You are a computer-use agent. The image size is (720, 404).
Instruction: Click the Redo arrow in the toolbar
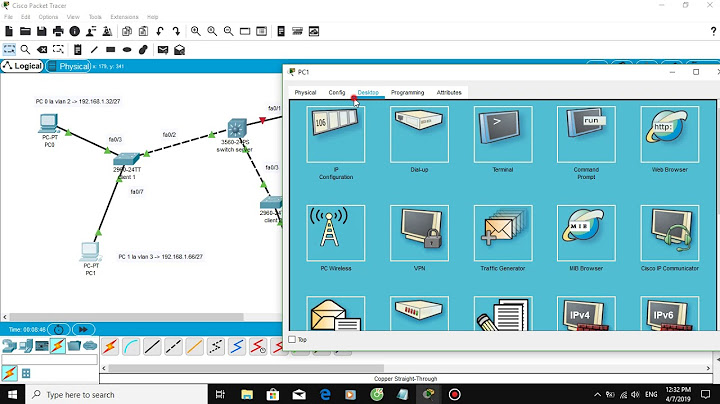(x=176, y=31)
